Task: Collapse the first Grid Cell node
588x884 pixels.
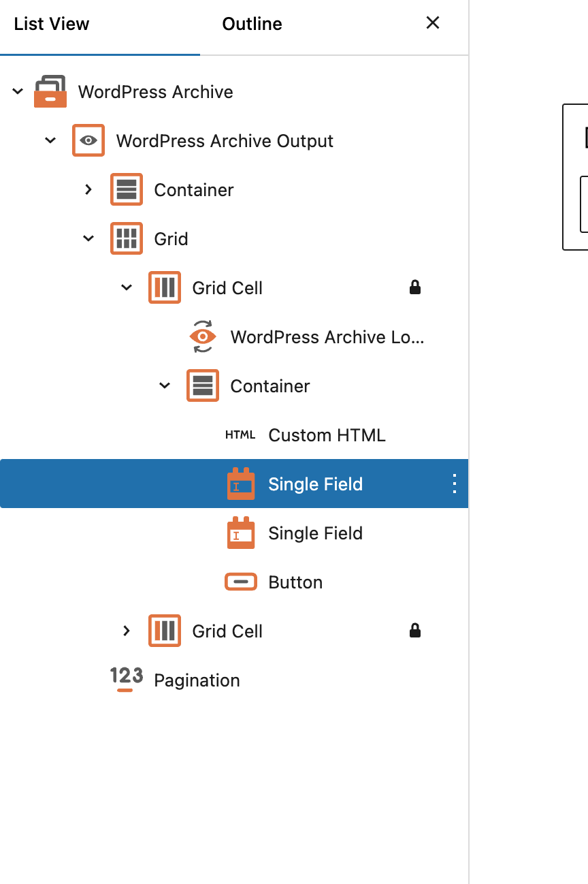Action: [x=127, y=288]
